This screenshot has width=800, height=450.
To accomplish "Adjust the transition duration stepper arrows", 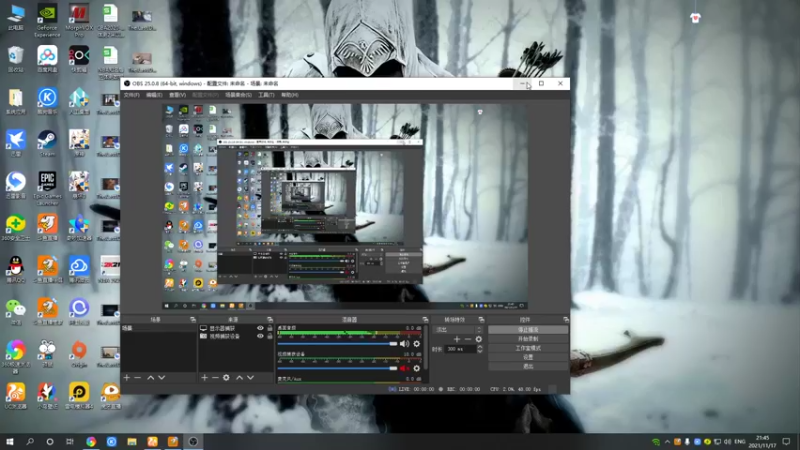I will (480, 349).
